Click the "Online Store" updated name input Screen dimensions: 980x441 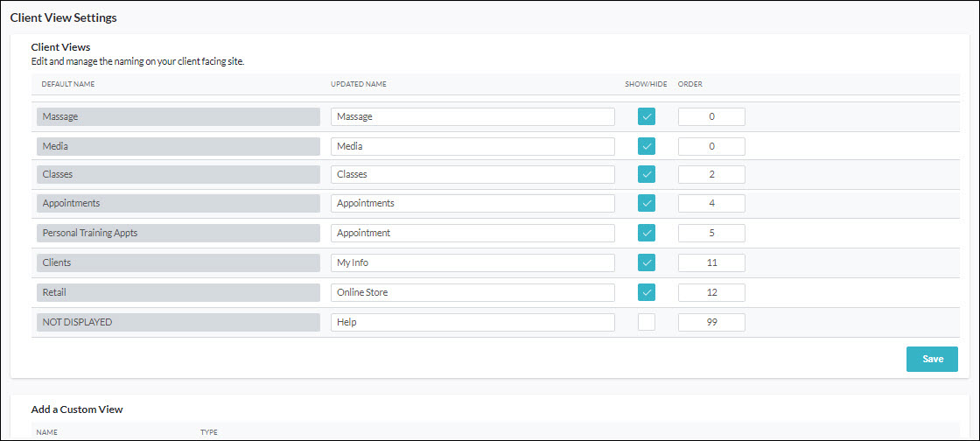(472, 292)
